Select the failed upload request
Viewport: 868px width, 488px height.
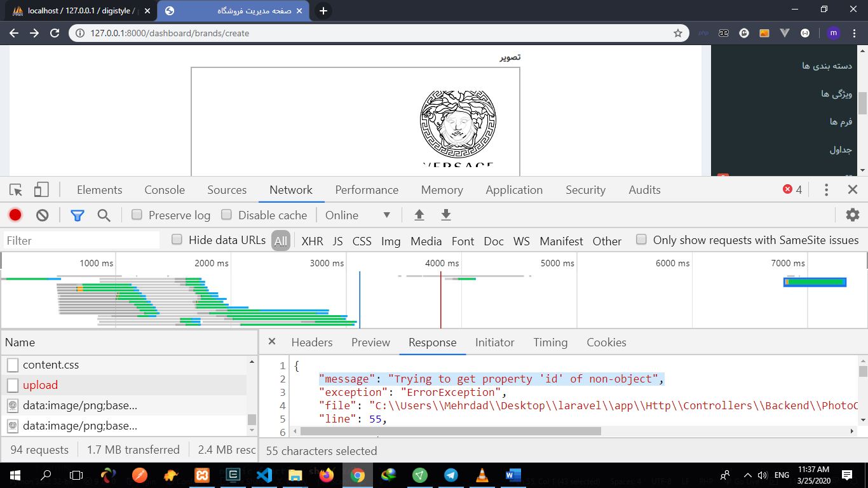point(124,385)
